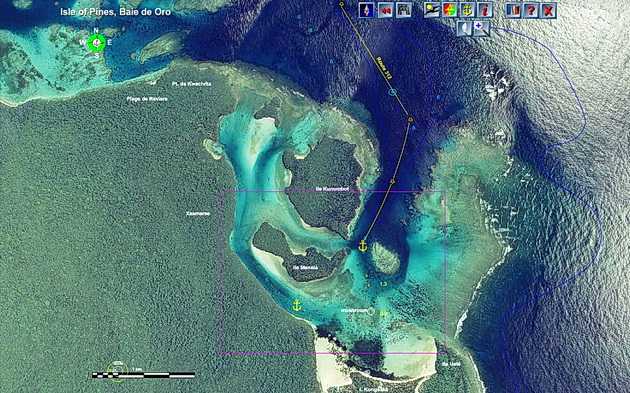Click the route direction arrow marker
The width and height of the screenshot is (630, 393).
click(393, 182)
